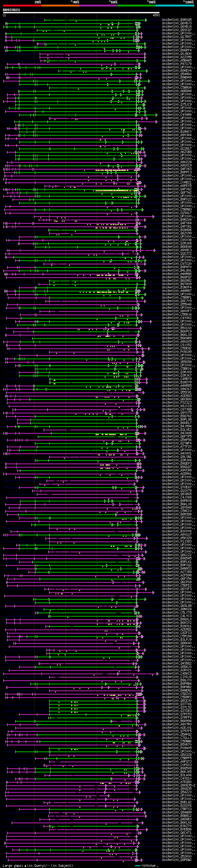Click the UniRef100_C5BRI4 entry
This screenshot has height=868, width=197.
[177, 369]
